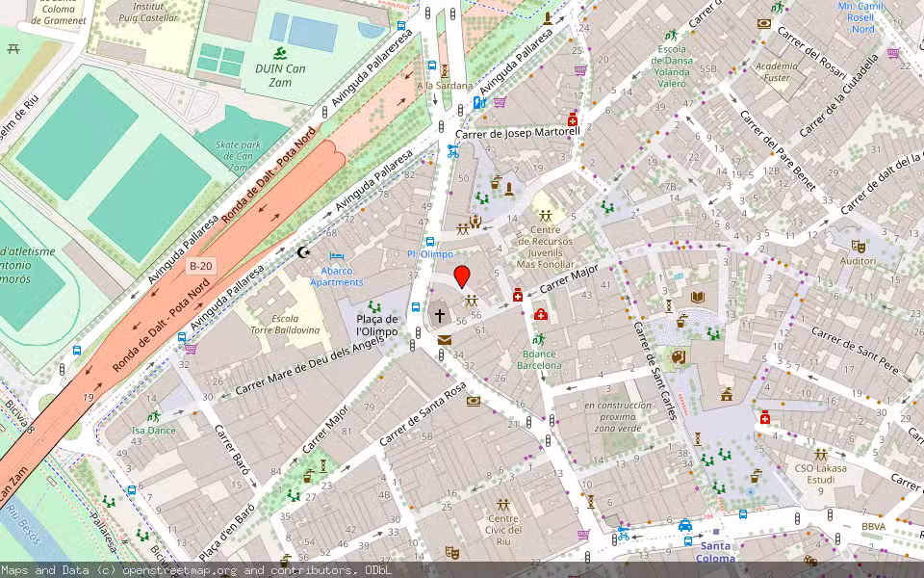Select the mosque crescent icon
924x578 pixels.
[x=303, y=252]
